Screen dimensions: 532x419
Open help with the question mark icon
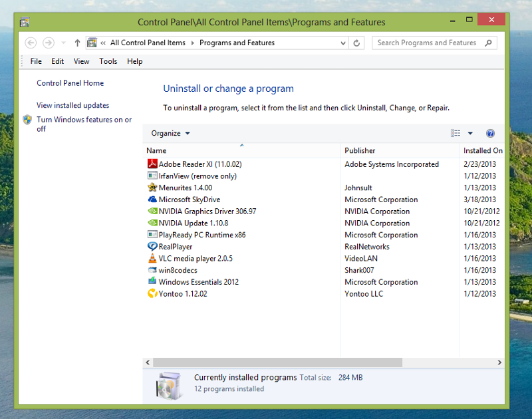[x=490, y=133]
